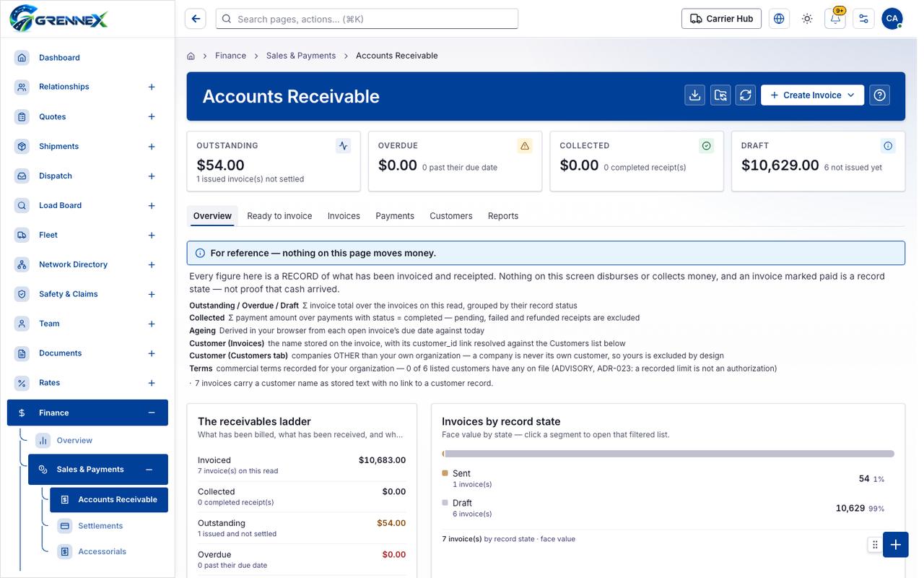Click the Draft color swatch in legend

click(445, 503)
